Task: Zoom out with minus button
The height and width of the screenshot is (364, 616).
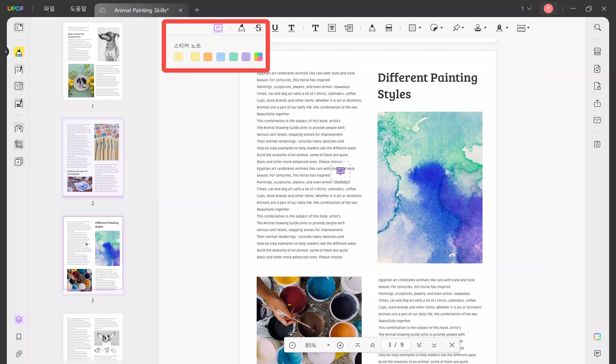Action: click(x=292, y=345)
